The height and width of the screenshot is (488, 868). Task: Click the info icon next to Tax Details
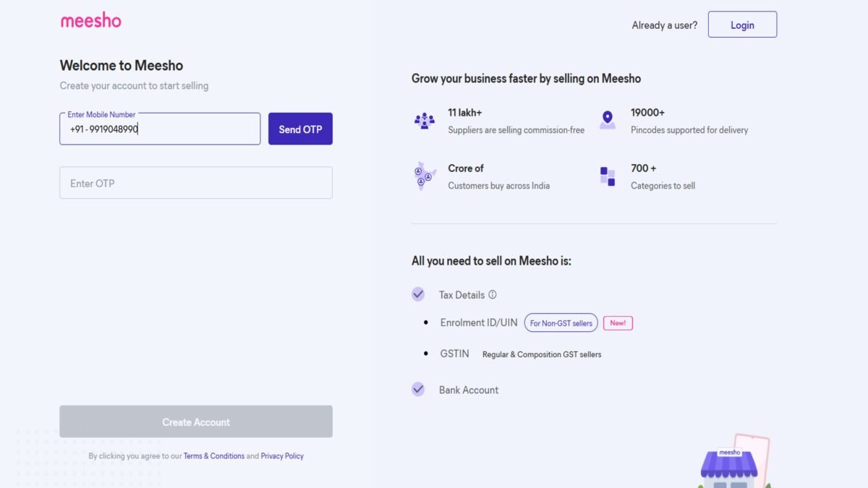click(x=493, y=294)
